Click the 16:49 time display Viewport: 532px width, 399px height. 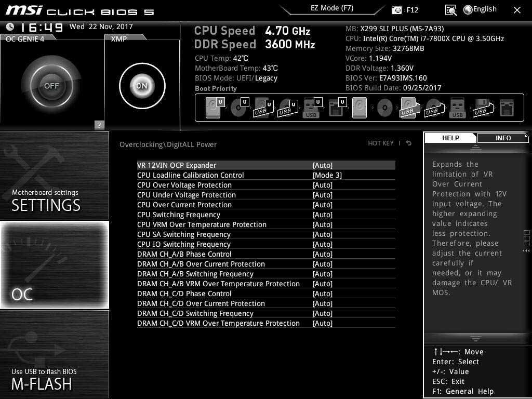[42, 27]
